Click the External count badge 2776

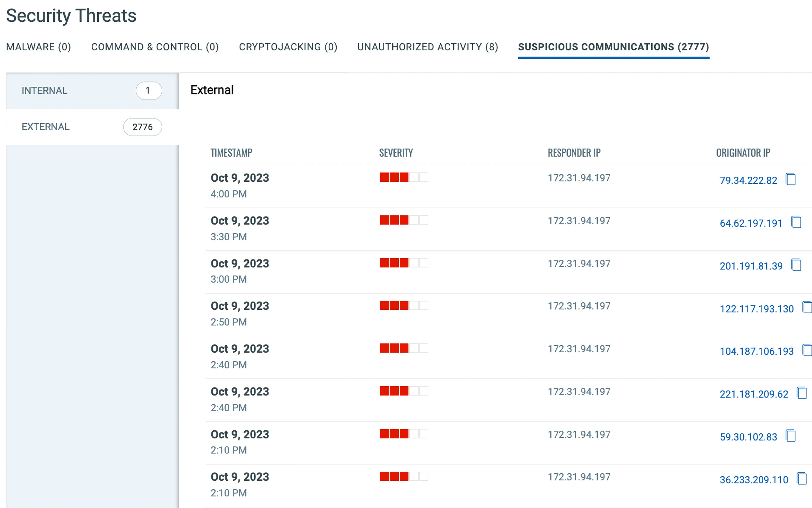(x=143, y=127)
